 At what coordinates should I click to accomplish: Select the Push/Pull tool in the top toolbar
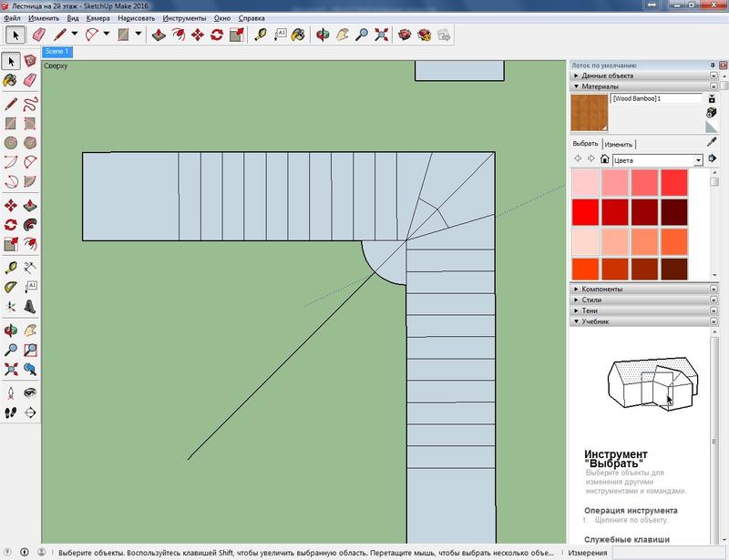coord(159,35)
